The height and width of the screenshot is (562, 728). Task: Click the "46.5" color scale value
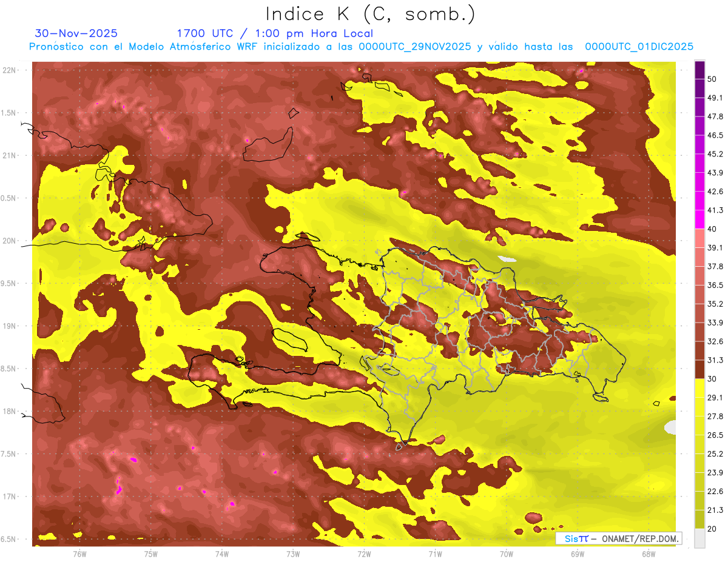(715, 135)
